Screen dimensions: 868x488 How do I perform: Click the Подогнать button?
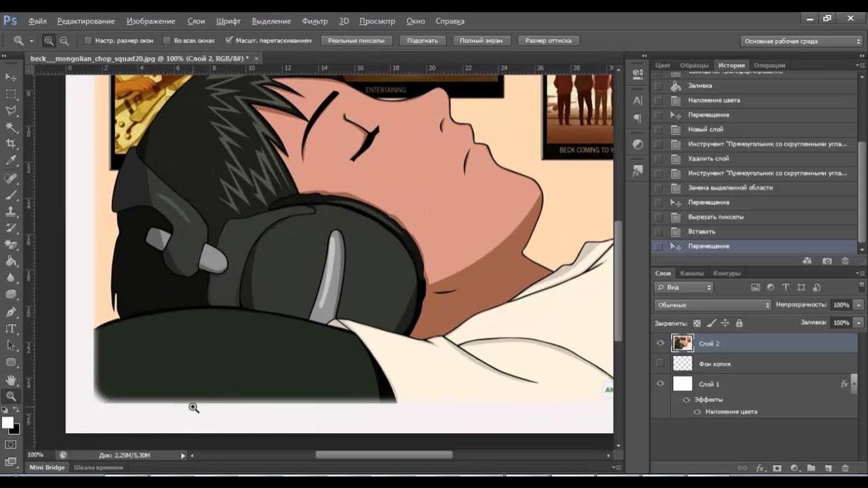pos(422,41)
